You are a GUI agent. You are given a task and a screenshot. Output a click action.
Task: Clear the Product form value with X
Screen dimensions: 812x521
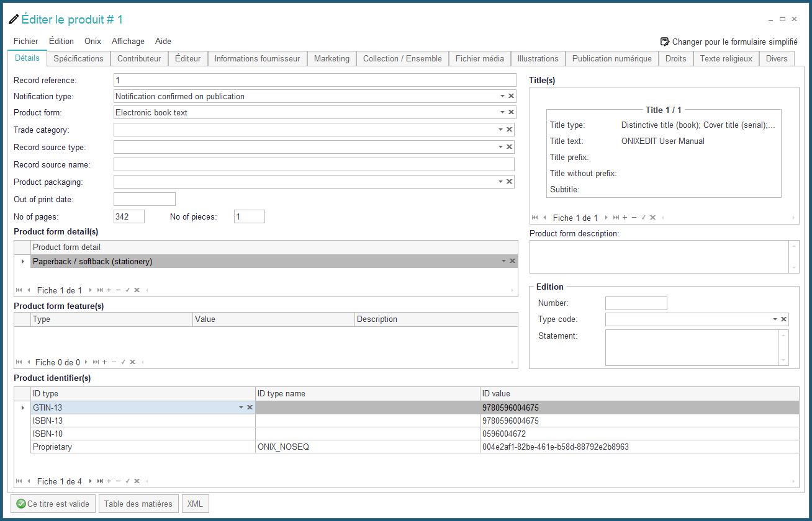pos(511,112)
